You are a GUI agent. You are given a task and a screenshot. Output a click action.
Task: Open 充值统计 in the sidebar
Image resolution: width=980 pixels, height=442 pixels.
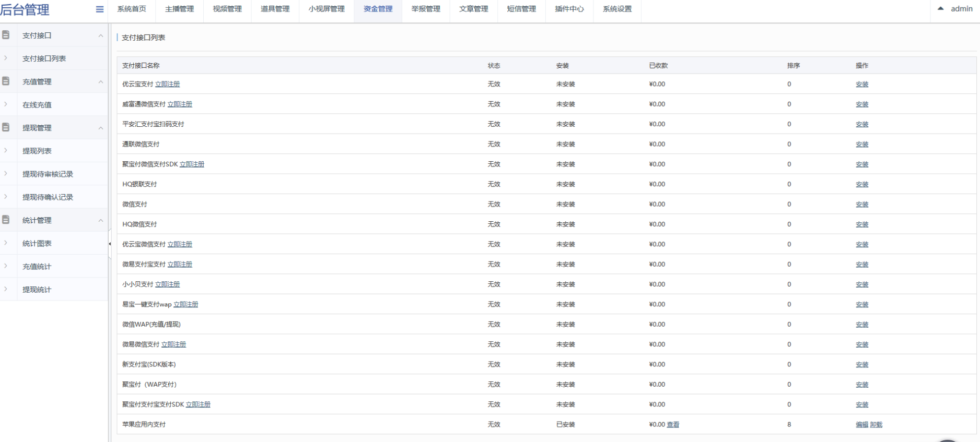(x=37, y=266)
